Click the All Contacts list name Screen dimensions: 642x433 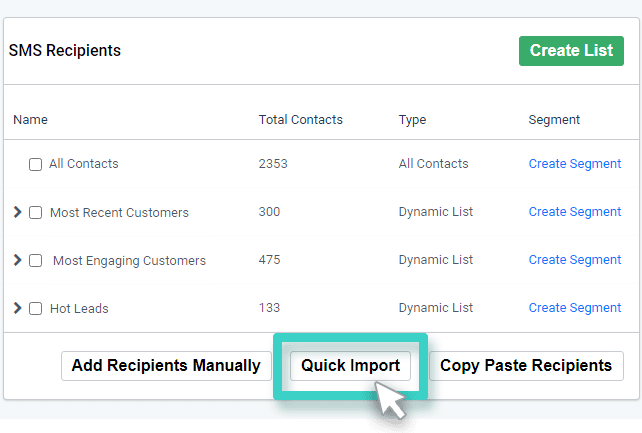84,164
